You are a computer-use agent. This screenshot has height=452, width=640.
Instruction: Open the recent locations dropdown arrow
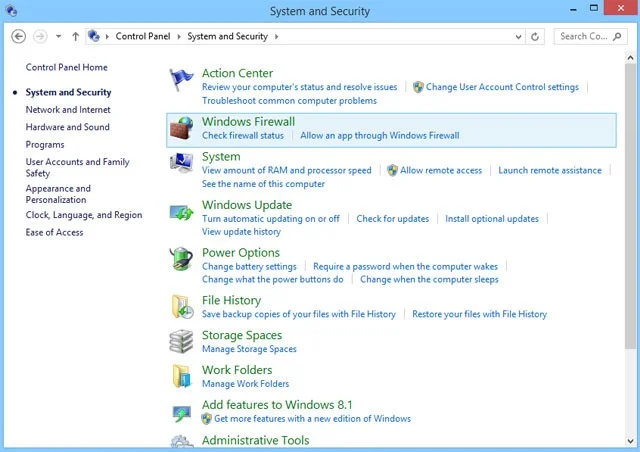coord(59,36)
